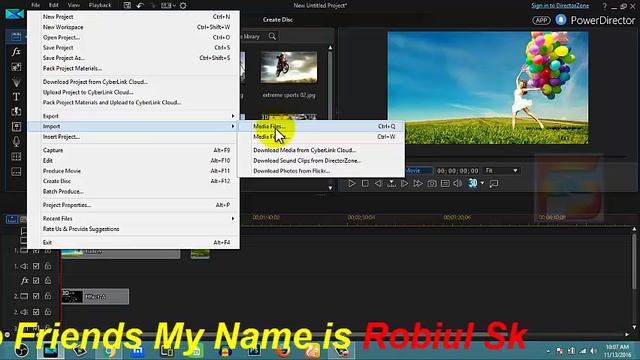
Task: Click the timeline zoom out minus button
Action: click(x=7, y=334)
